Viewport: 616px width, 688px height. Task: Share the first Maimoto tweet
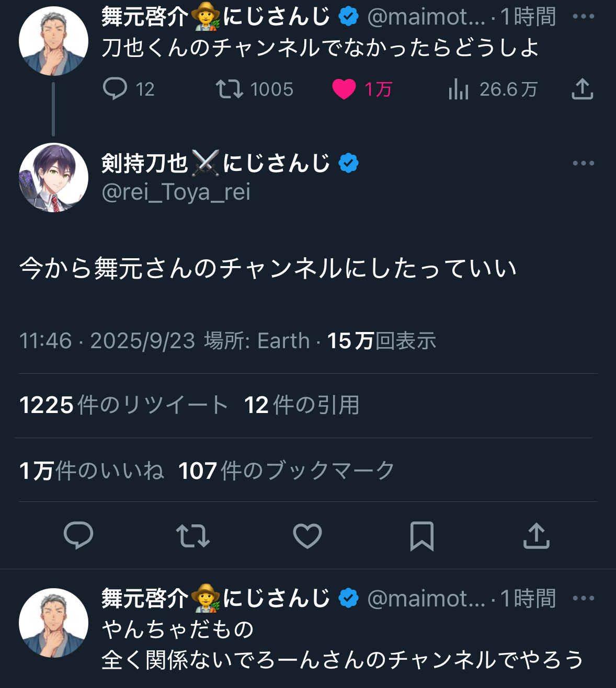[582, 89]
